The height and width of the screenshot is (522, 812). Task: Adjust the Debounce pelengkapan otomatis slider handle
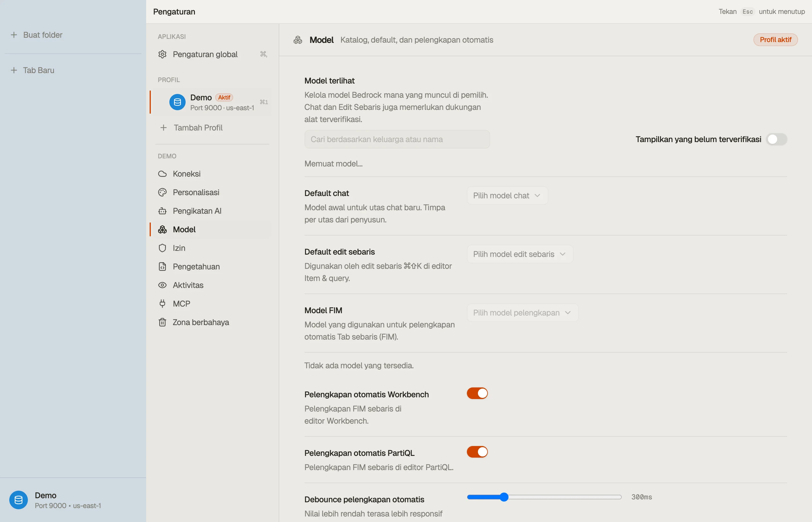click(504, 497)
